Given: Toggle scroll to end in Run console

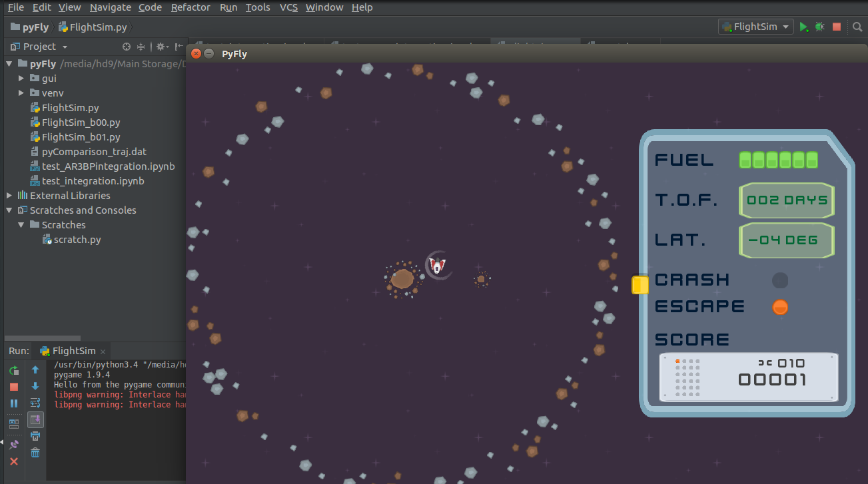Looking at the screenshot, I should point(35,419).
